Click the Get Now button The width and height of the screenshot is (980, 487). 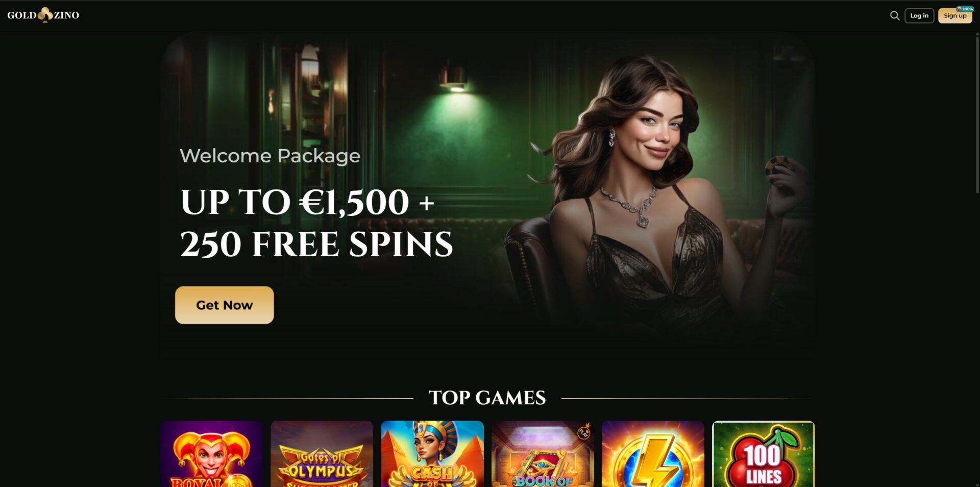pos(225,305)
